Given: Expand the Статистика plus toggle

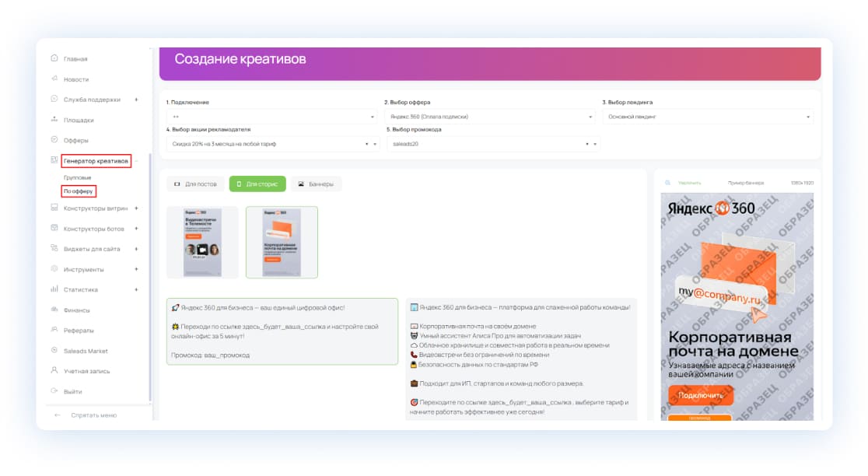Looking at the screenshot, I should click(136, 289).
